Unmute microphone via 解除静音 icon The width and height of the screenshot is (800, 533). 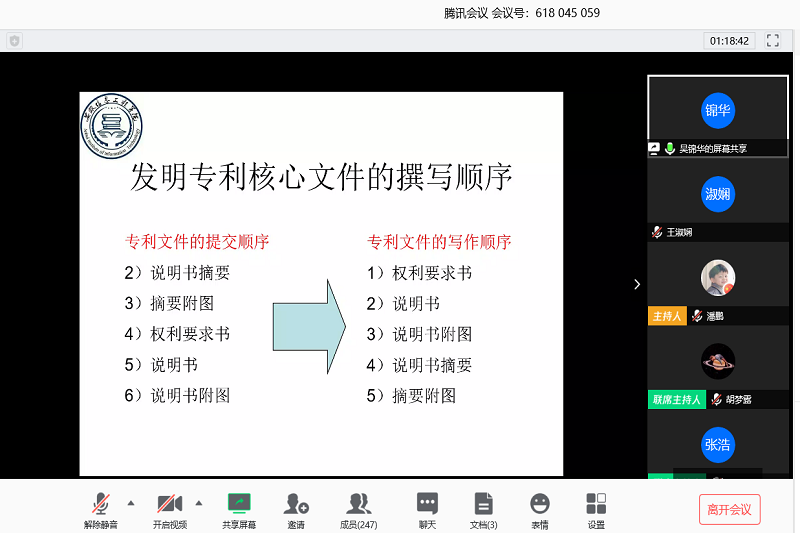[x=101, y=504]
